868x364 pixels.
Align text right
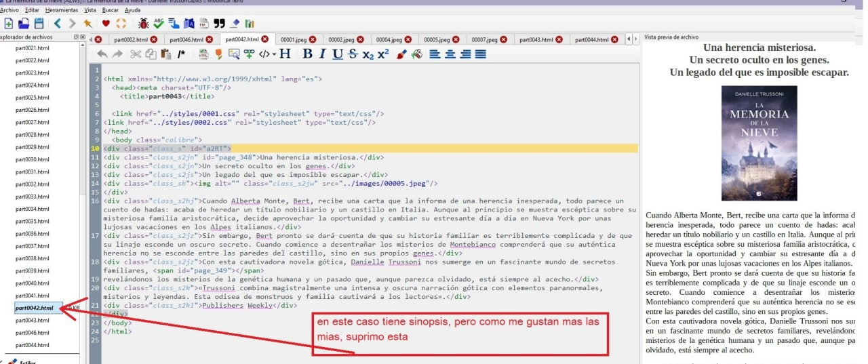click(465, 54)
